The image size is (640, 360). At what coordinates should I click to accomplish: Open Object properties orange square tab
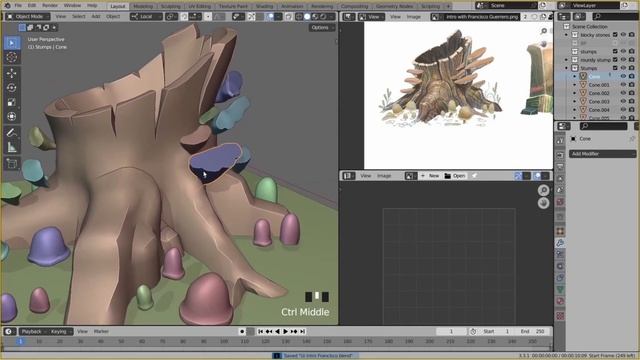click(560, 231)
